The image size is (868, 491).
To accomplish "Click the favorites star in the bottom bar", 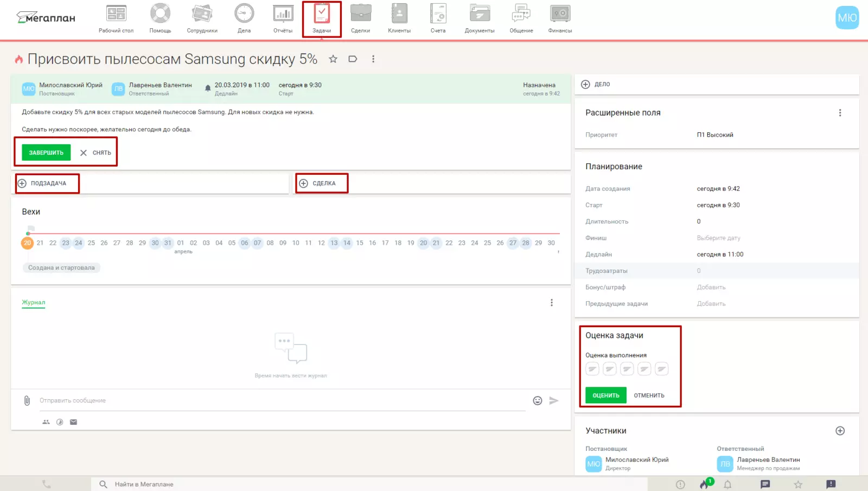I will point(798,484).
